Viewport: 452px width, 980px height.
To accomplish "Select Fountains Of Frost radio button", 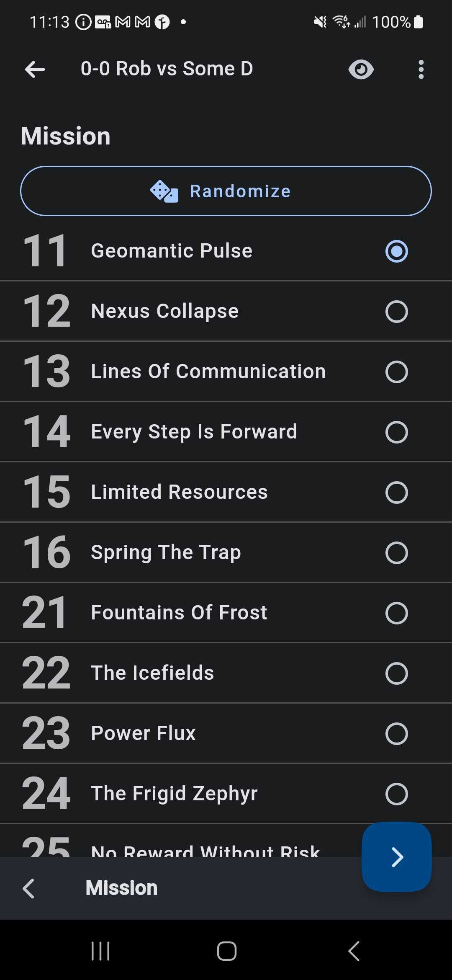I will pyautogui.click(x=396, y=613).
